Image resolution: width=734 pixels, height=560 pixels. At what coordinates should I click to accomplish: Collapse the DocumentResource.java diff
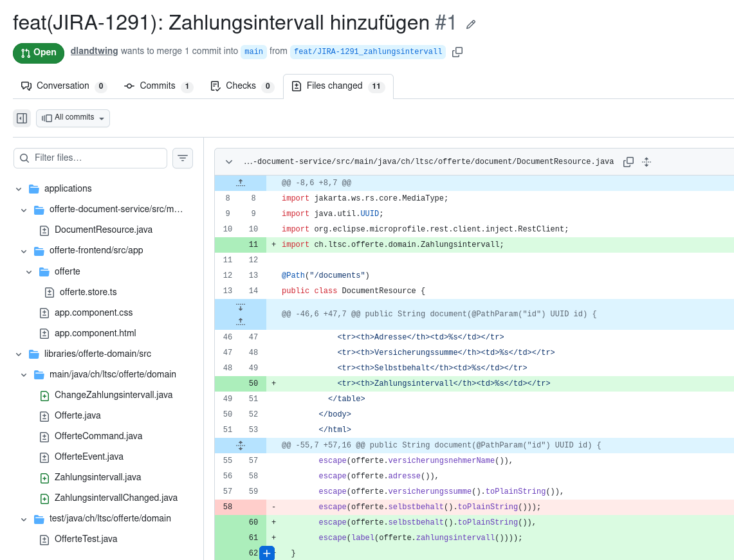[229, 162]
